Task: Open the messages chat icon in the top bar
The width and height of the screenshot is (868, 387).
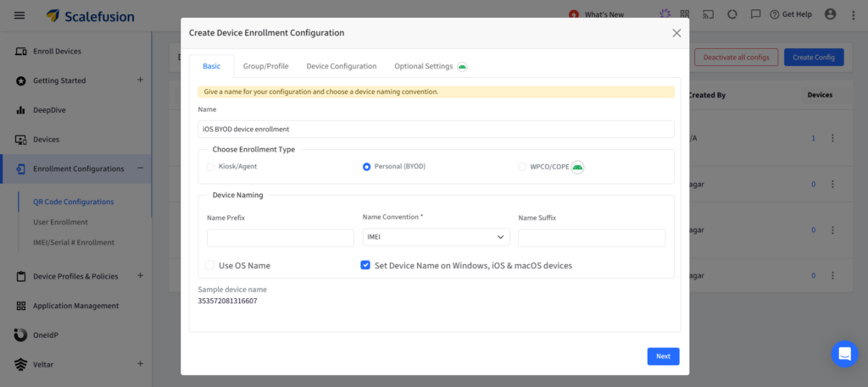Action: [755, 14]
